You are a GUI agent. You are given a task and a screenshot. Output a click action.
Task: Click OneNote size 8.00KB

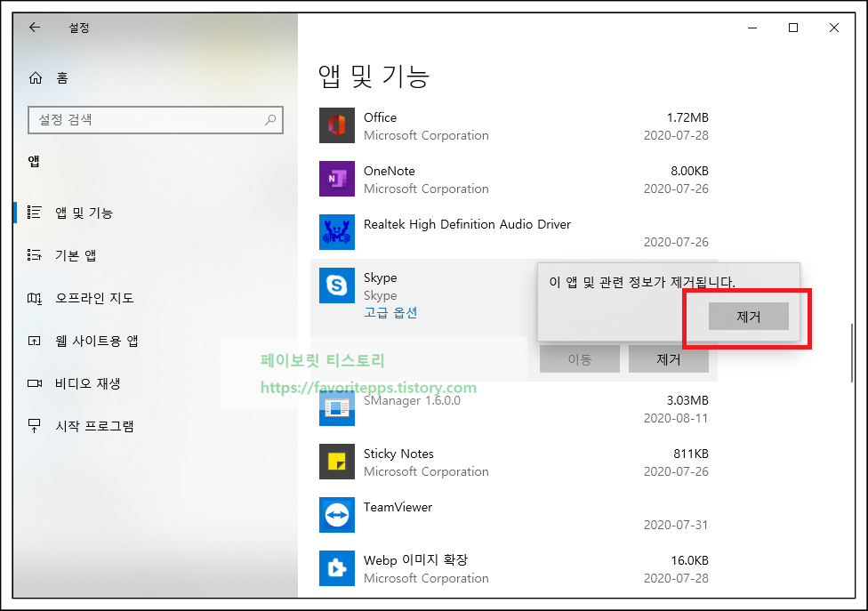(x=690, y=171)
